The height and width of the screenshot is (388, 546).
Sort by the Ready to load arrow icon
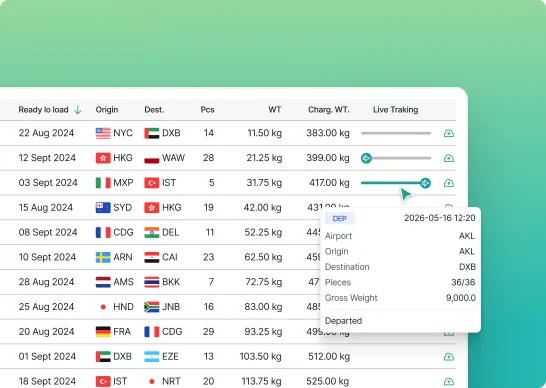78,110
